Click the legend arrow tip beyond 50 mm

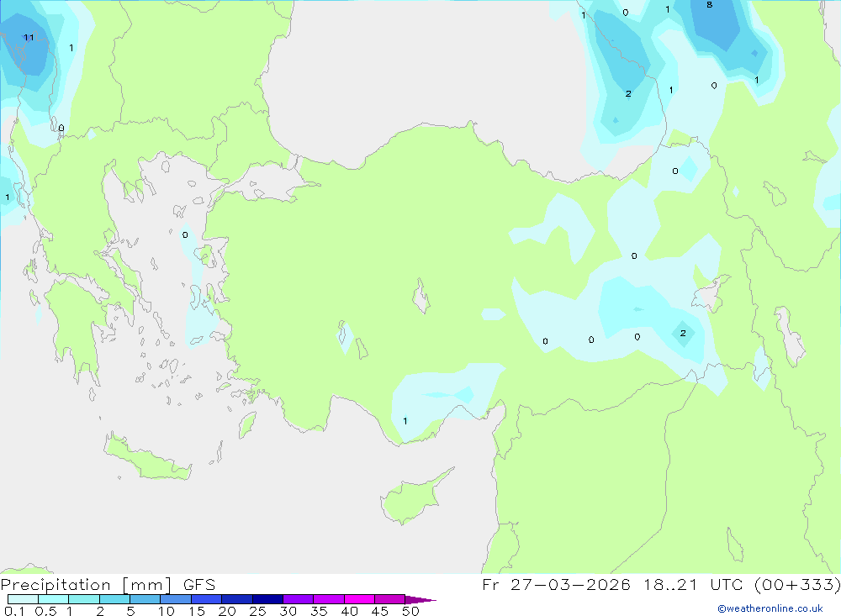coord(421,600)
